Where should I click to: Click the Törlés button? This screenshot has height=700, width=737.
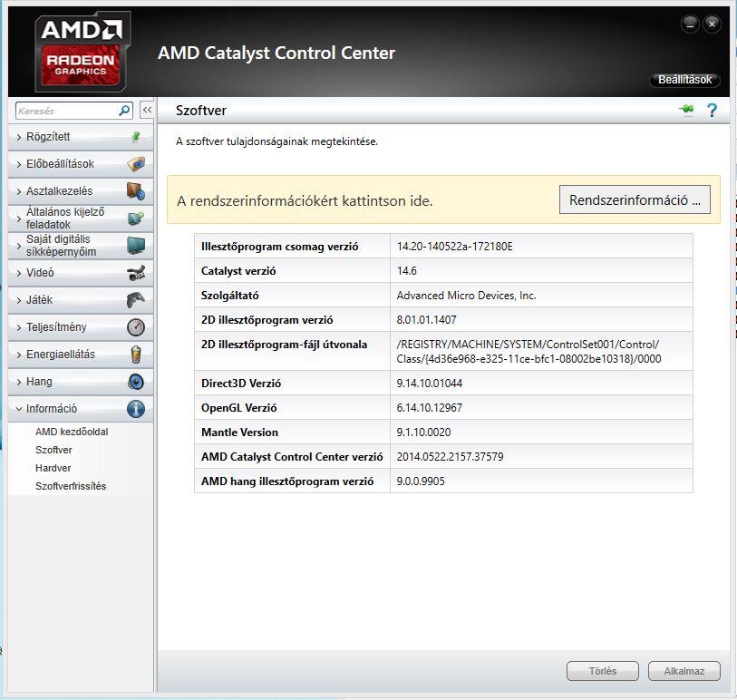(x=603, y=671)
